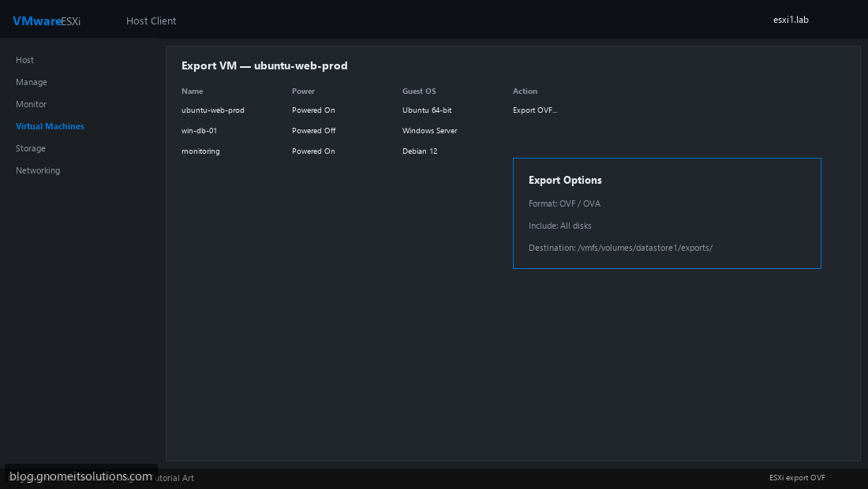This screenshot has height=489, width=868.
Task: Click the ESXi export OVF footer text
Action: 797,477
